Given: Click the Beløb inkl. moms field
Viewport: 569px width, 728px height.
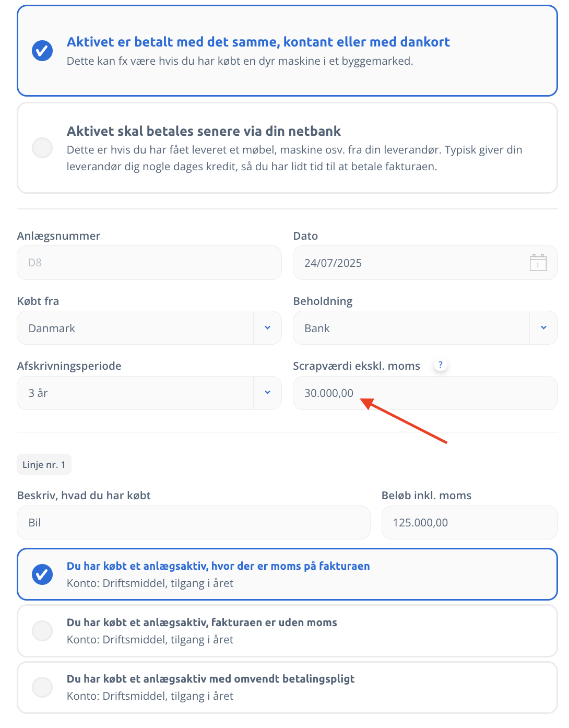Looking at the screenshot, I should pos(470,522).
